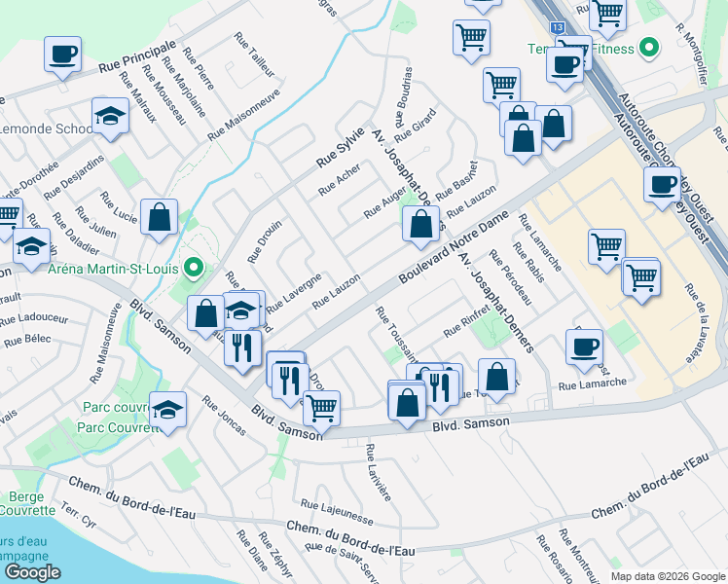Select the shopping bag marker on the diagonal Blvd. Samson
The width and height of the screenshot is (728, 584).
coord(205,314)
